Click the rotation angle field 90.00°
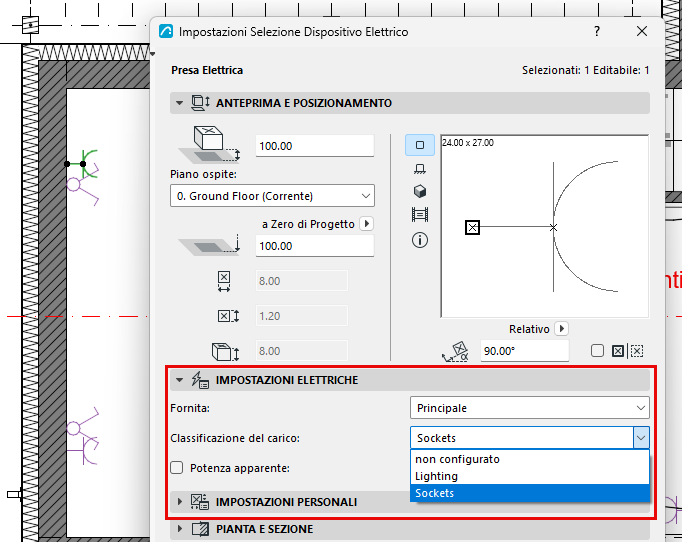The height and width of the screenshot is (542, 682). click(x=525, y=351)
